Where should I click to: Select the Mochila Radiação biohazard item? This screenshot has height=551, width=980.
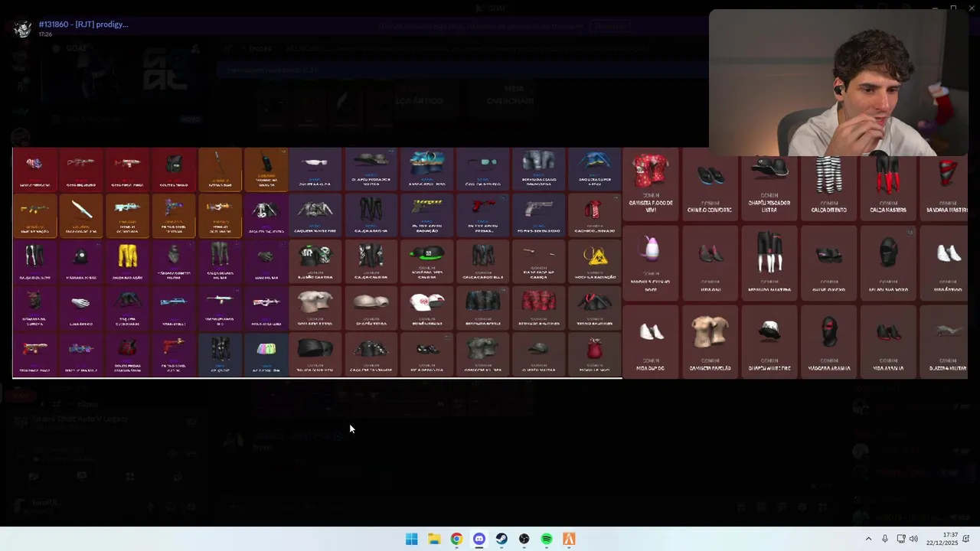point(594,262)
